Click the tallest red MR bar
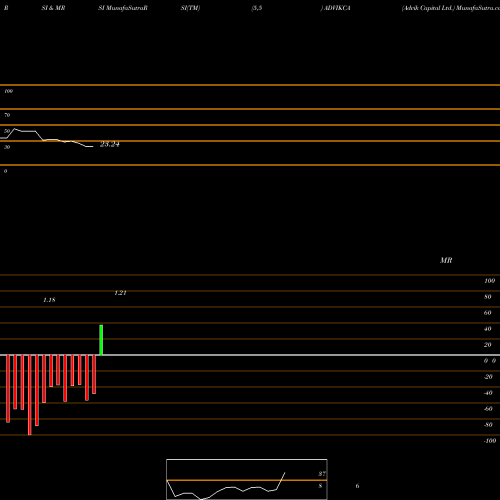The width and height of the screenshot is (500, 500). point(30,395)
